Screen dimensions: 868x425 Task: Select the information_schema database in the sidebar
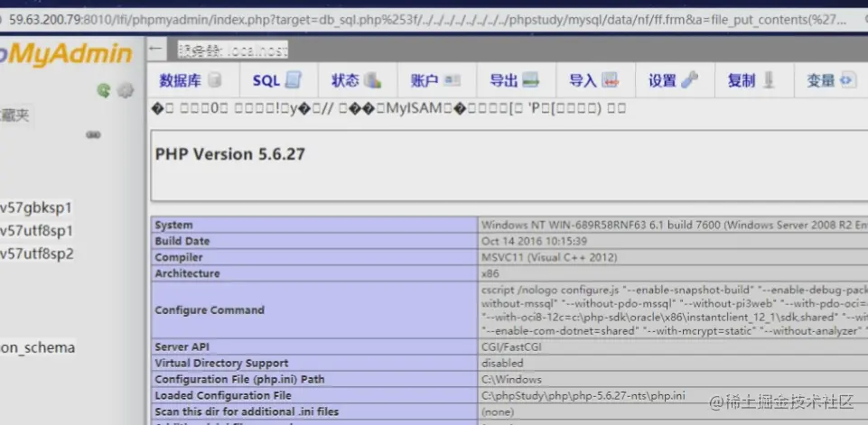pos(37,347)
